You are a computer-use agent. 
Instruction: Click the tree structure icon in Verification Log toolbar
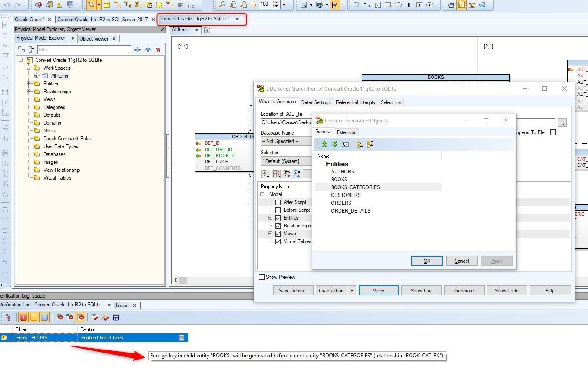point(8,317)
